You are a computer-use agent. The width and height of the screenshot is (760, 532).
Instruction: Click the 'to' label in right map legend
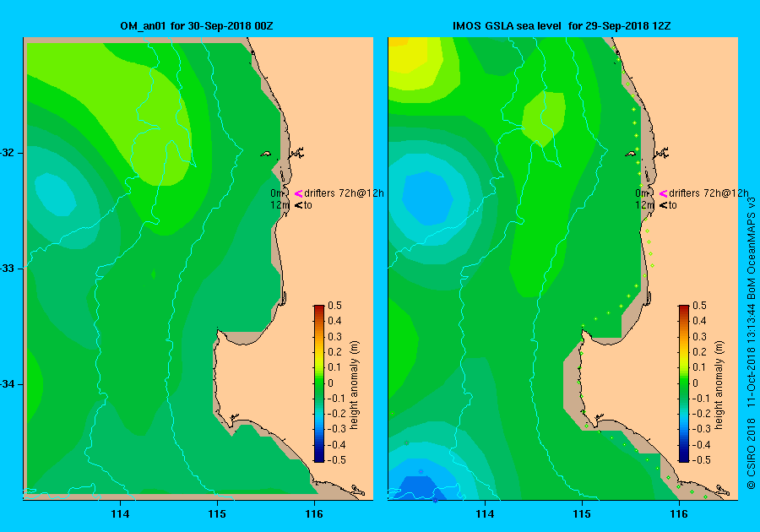[673, 205]
